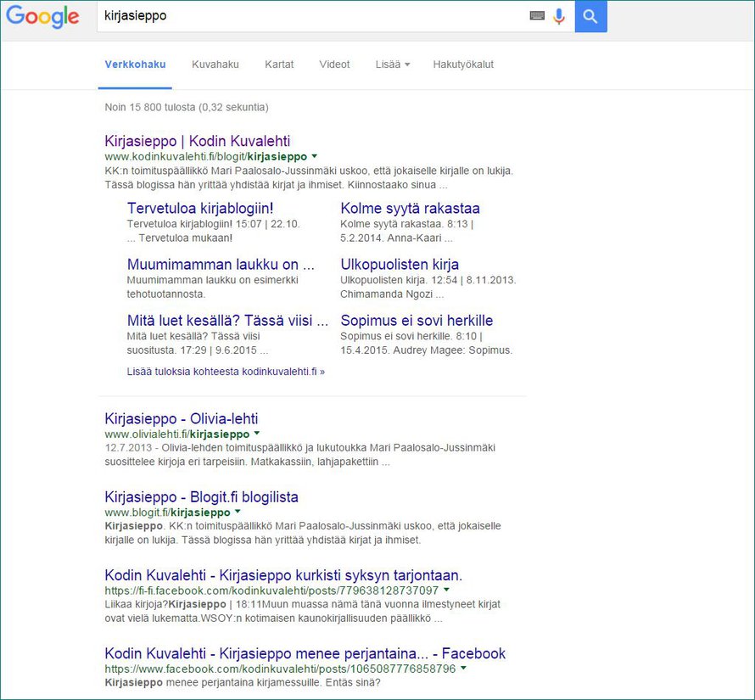This screenshot has height=700, width=755.
Task: Open Sopimus ei sovi herkille sitelink
Action: [417, 321]
